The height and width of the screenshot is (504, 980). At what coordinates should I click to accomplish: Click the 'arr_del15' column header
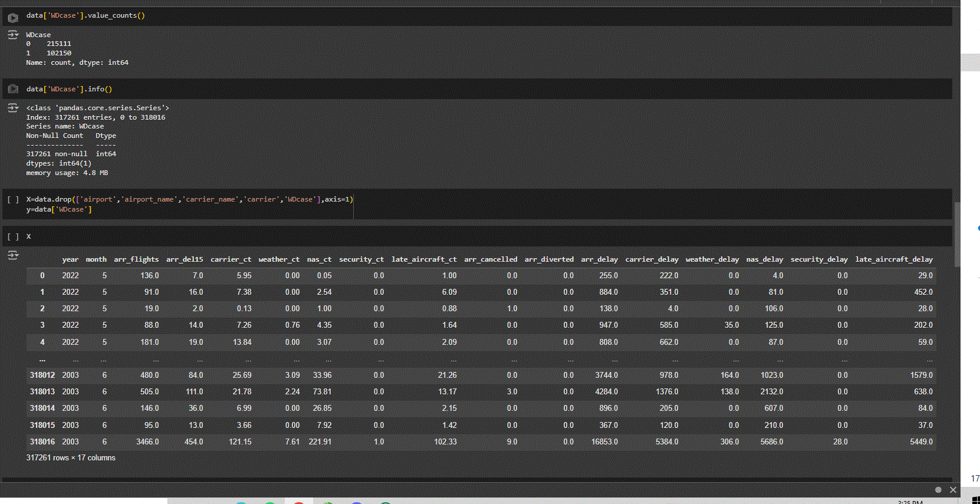(185, 259)
